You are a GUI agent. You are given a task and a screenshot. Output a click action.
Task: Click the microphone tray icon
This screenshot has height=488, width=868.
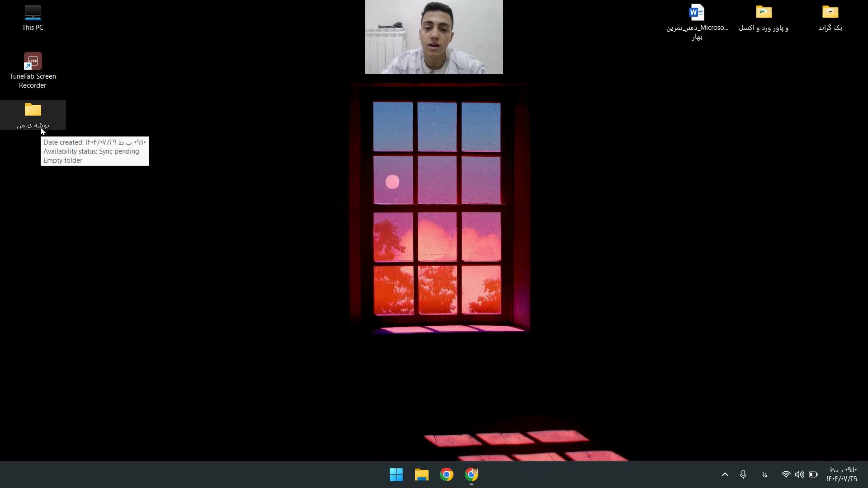pyautogui.click(x=743, y=474)
